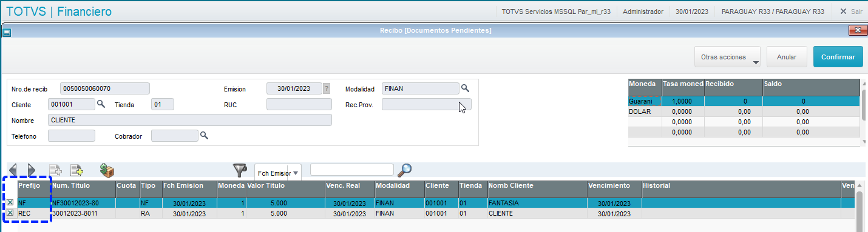Click the grayed add-document icon
This screenshot has width=868, height=232.
[55, 171]
